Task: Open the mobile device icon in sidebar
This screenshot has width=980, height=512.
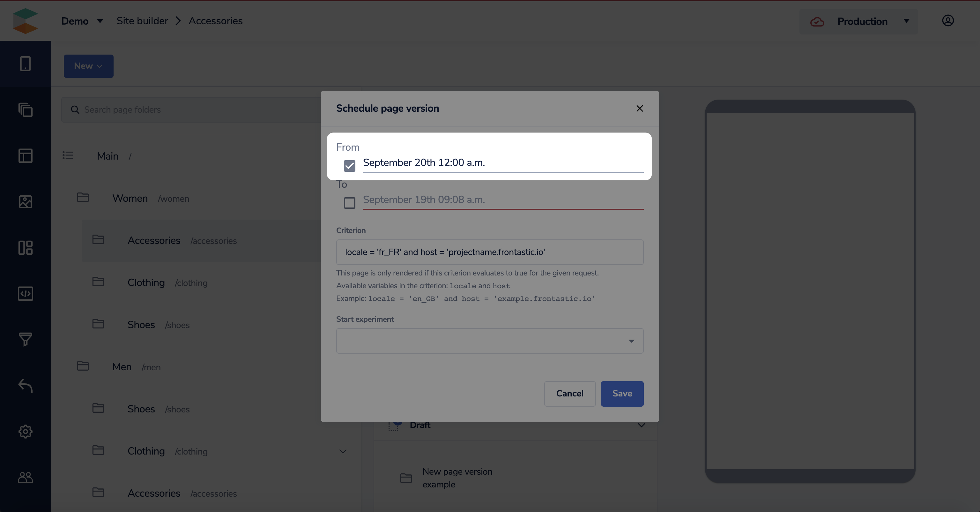Action: [25, 64]
